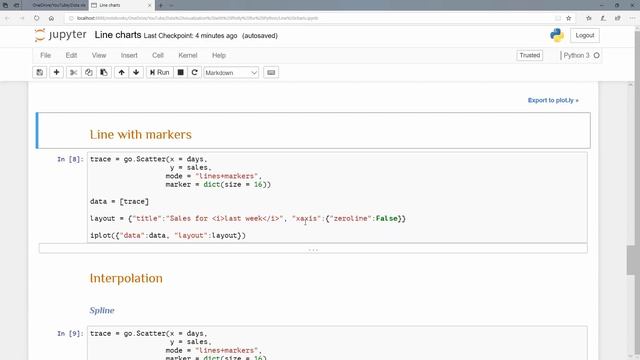
Task: Run the selected cell
Action: click(x=160, y=73)
